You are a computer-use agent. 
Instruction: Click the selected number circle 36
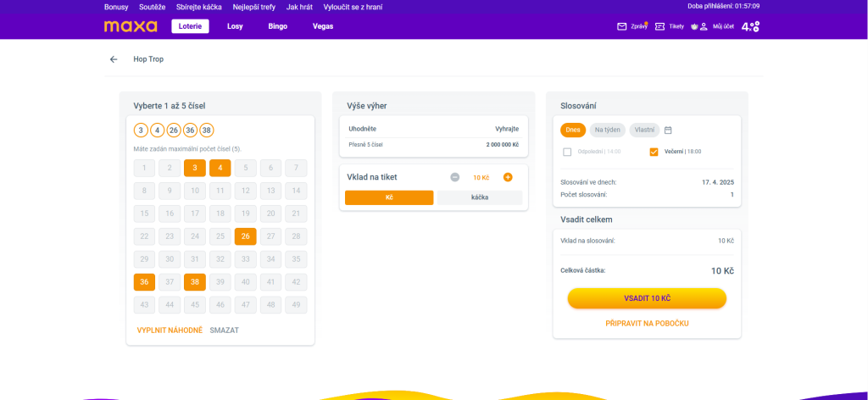tap(190, 131)
